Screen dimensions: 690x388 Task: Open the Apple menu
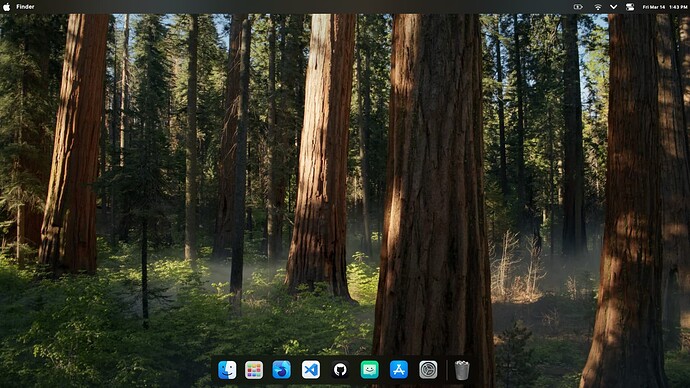point(7,7)
